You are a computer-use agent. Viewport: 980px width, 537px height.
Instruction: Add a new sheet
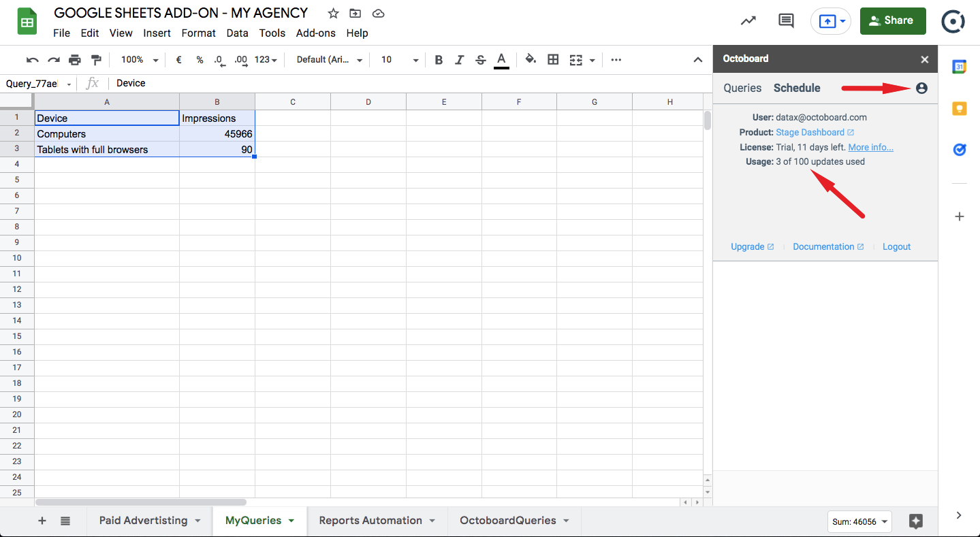point(42,521)
